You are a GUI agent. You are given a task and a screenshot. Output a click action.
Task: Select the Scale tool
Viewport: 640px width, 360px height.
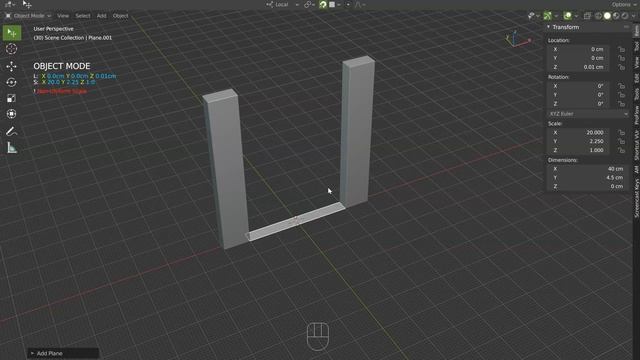pos(11,98)
